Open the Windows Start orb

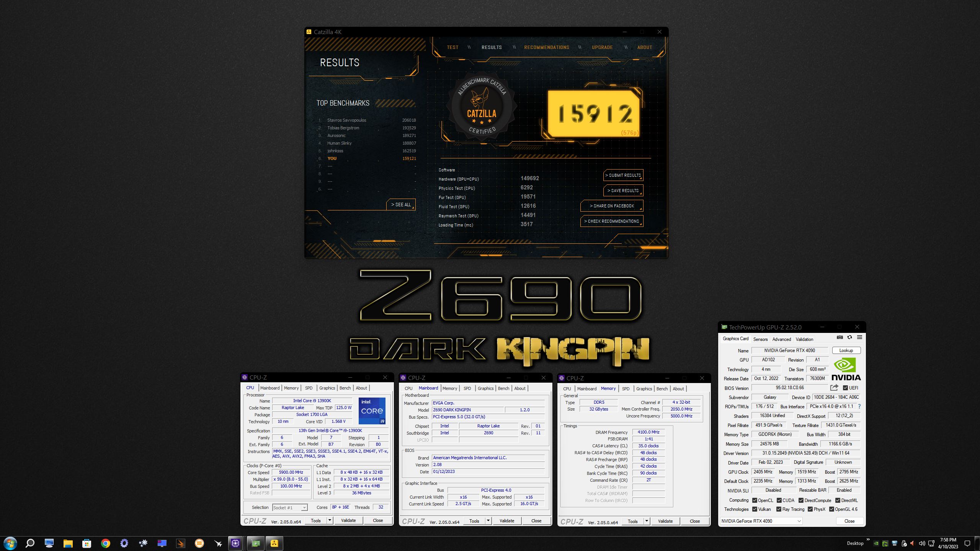pos(10,543)
